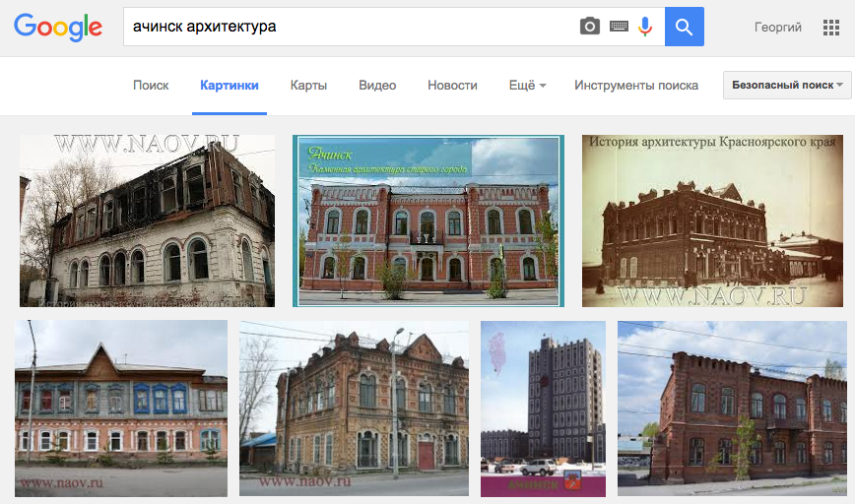This screenshot has height=504, width=855.
Task: Open the blue-windowed wooden house thumbnail
Action: click(x=121, y=409)
